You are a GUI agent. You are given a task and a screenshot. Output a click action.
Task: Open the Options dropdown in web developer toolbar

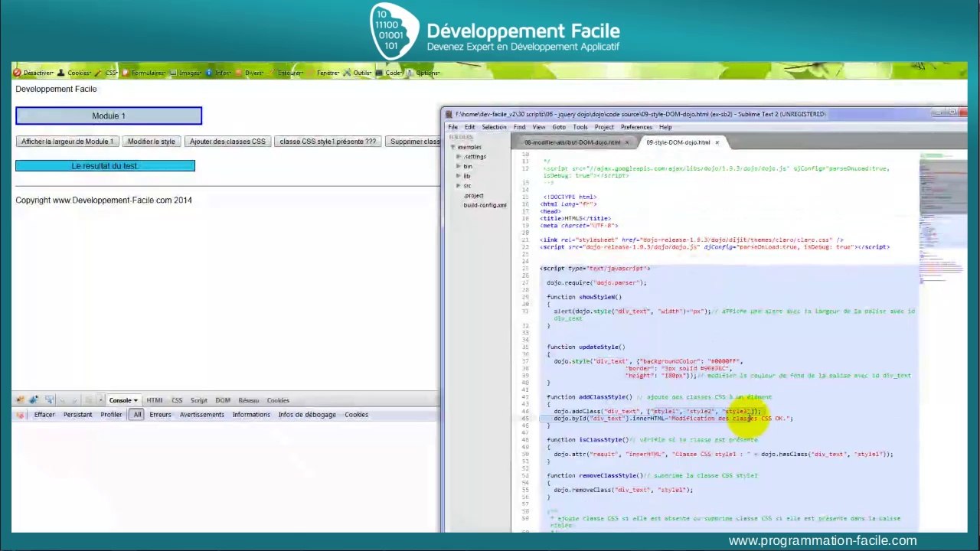423,73
